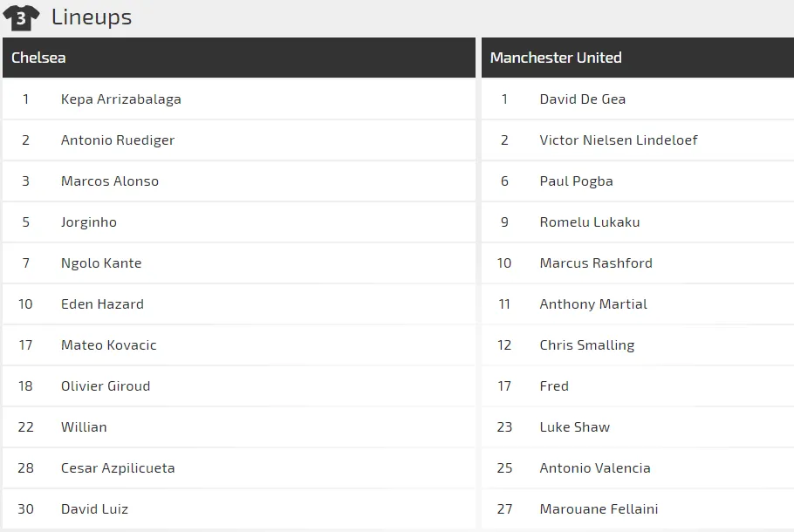Click the jersey icon beside Lineups
Viewport: 794px width, 532px height.
pyautogui.click(x=21, y=17)
